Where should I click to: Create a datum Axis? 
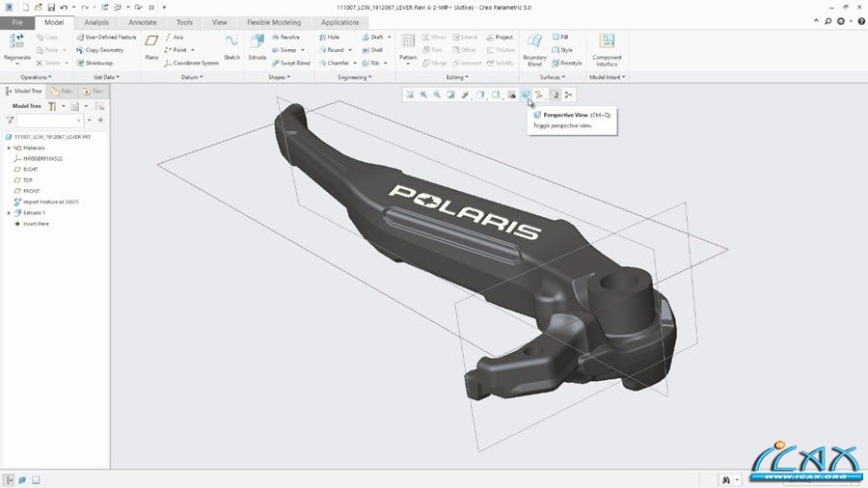click(174, 37)
